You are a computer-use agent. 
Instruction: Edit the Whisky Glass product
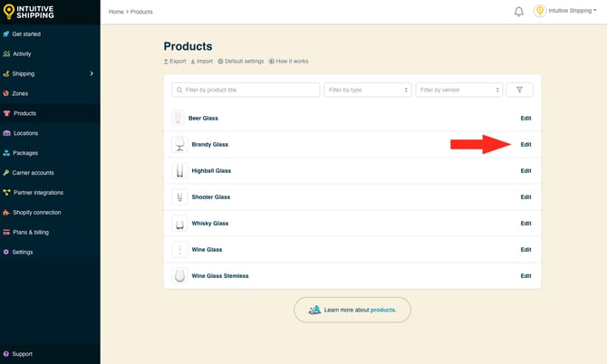tap(525, 223)
